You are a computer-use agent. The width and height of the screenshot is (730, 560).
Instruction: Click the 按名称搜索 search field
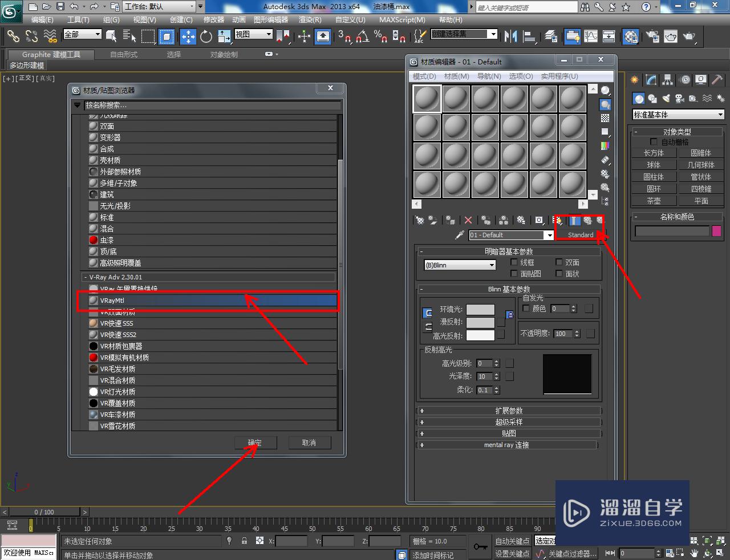point(212,105)
